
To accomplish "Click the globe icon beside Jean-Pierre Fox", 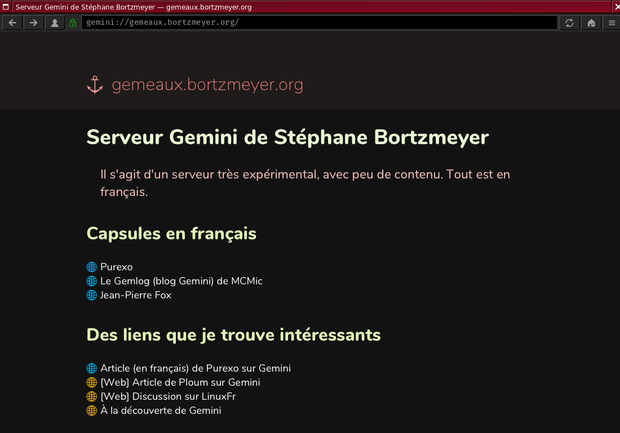I will [x=91, y=295].
